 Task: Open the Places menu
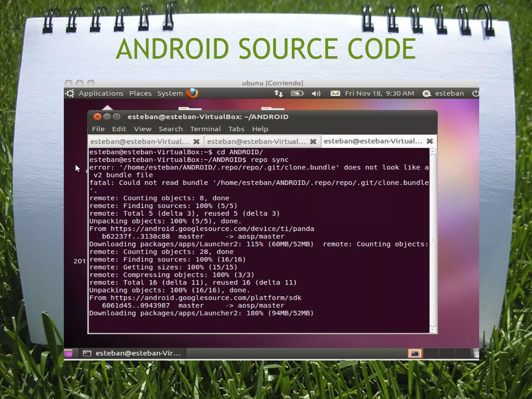[140, 93]
